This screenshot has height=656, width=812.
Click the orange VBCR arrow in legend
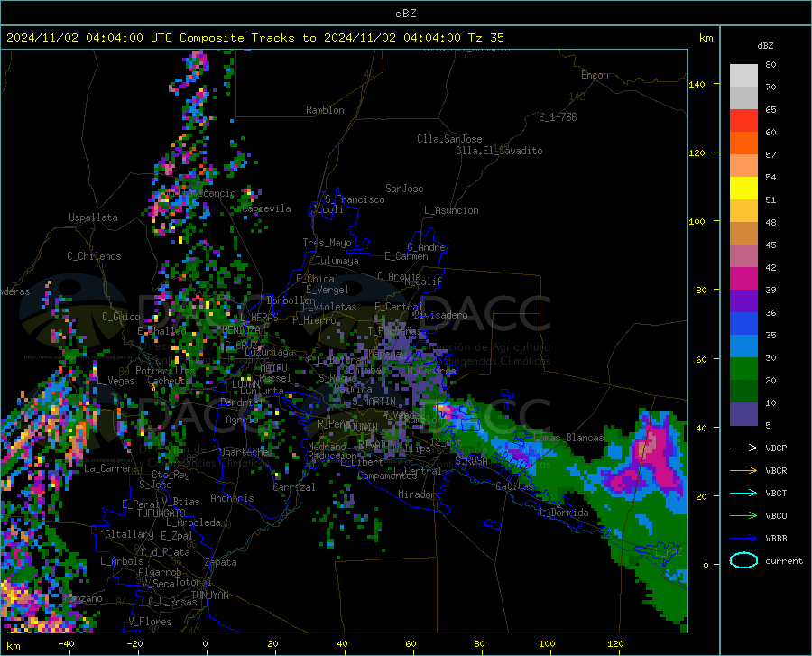[743, 471]
